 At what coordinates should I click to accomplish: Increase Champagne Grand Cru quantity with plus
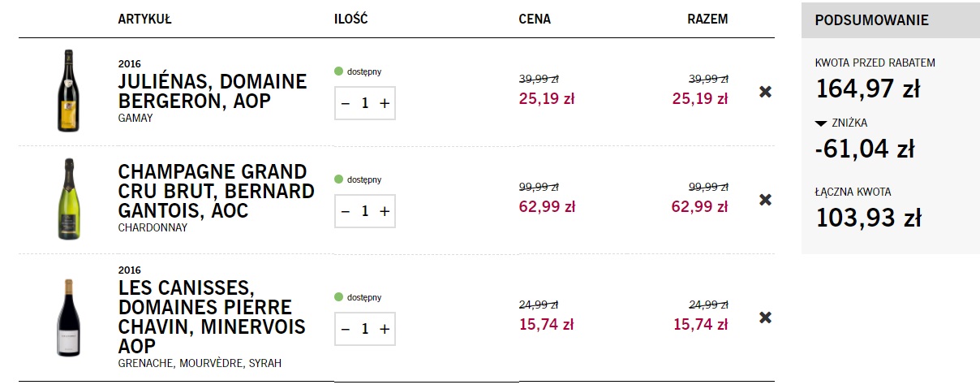385,211
